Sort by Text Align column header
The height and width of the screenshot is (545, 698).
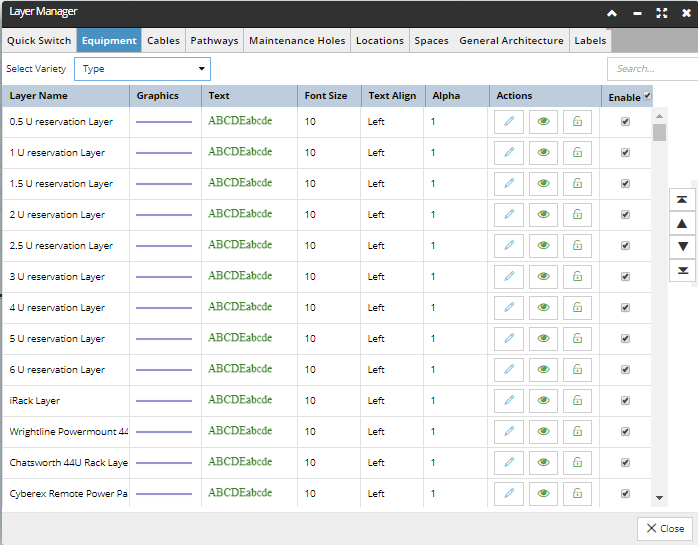click(393, 96)
